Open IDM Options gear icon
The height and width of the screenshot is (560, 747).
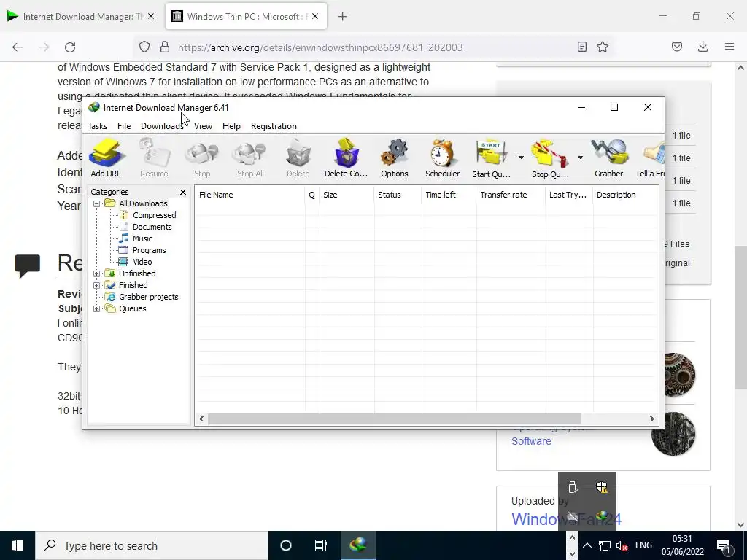(x=395, y=158)
